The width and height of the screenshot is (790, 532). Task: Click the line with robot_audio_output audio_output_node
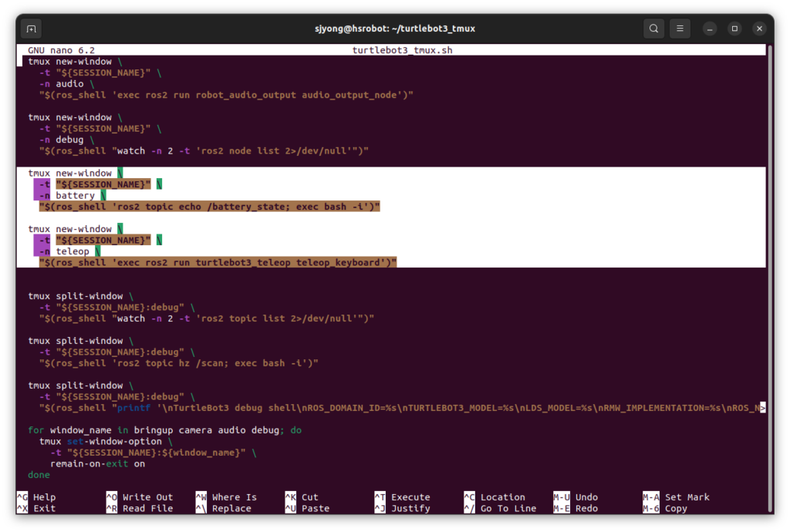click(x=226, y=95)
